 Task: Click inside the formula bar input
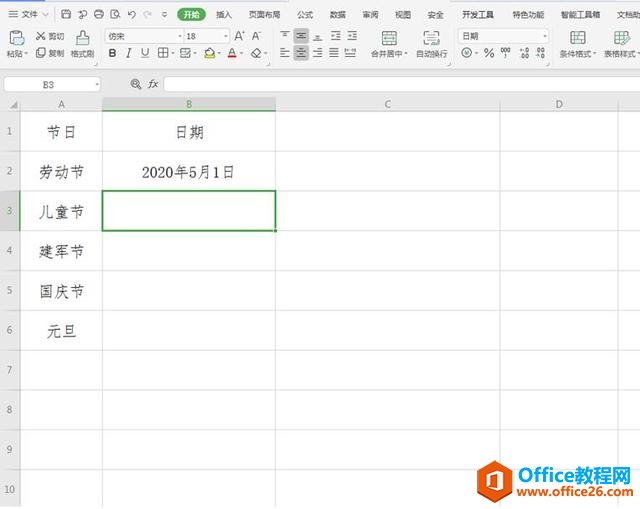402,84
